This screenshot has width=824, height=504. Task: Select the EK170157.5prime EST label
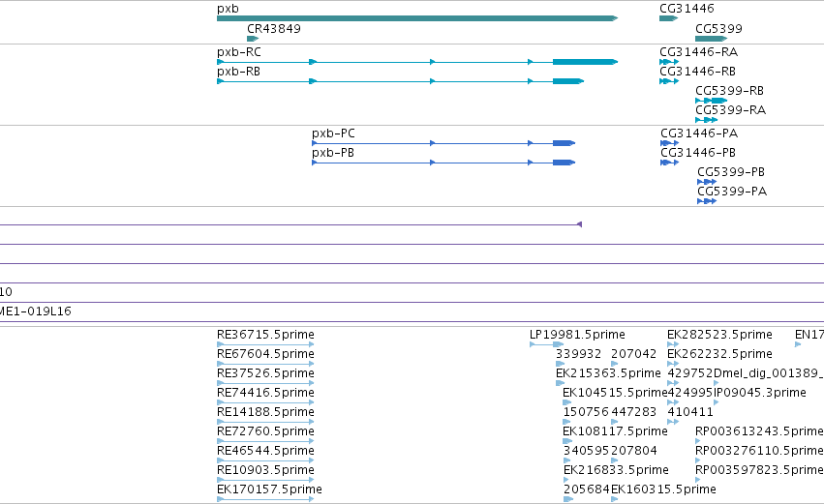coord(269,490)
